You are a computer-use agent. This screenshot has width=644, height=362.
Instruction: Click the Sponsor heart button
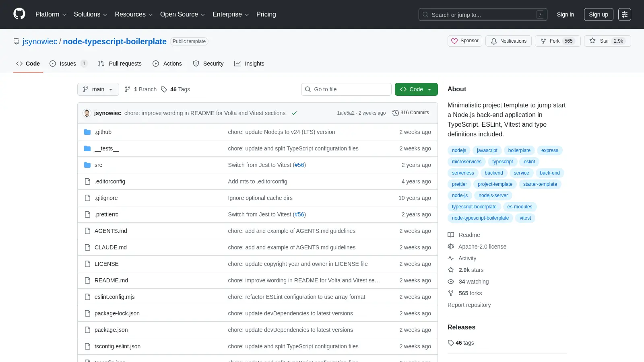tap(465, 41)
